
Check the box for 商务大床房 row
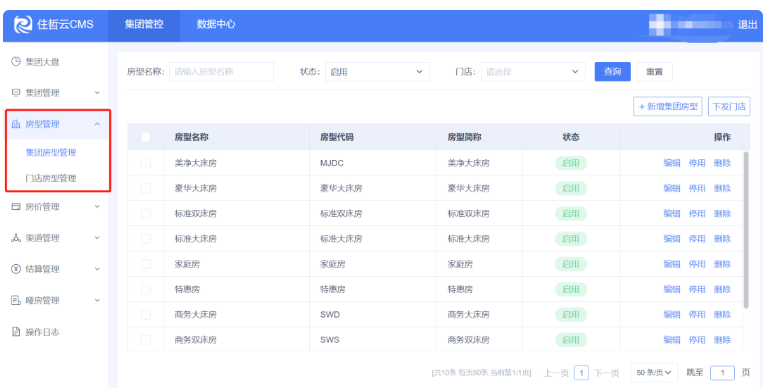(x=146, y=314)
